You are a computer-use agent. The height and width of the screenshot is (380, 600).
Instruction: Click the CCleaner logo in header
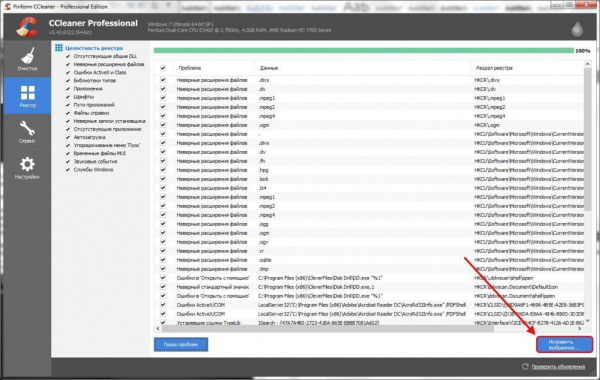coord(27,27)
